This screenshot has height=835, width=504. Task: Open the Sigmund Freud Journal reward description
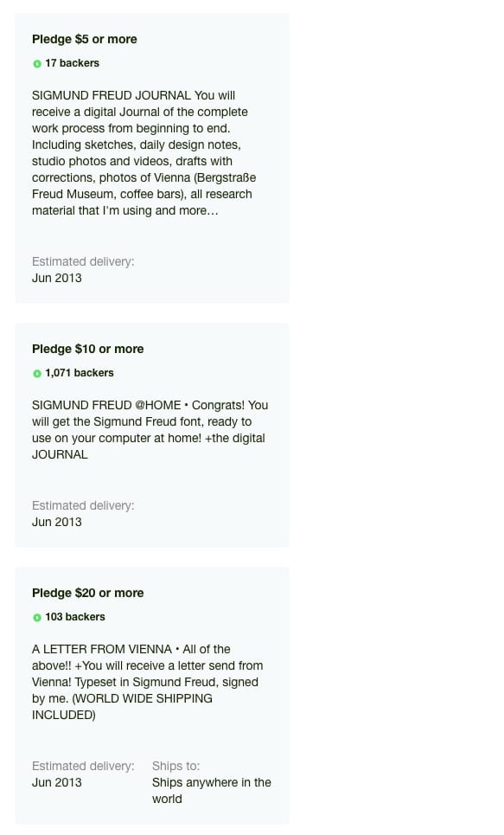[x=144, y=153]
